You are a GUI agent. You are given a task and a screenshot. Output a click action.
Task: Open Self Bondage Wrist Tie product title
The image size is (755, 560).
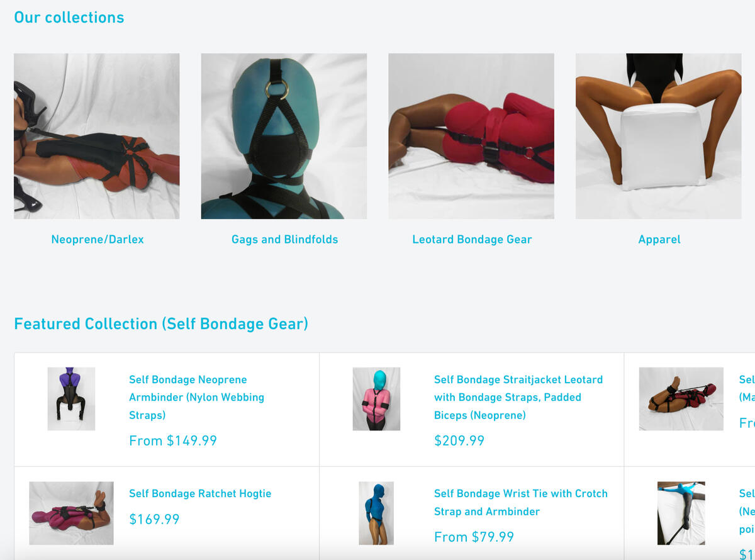point(521,502)
